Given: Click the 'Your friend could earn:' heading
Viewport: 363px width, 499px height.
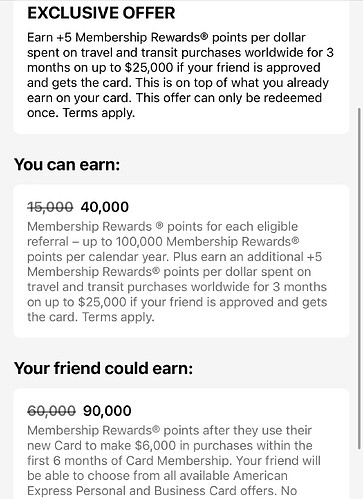Looking at the screenshot, I should (x=104, y=368).
